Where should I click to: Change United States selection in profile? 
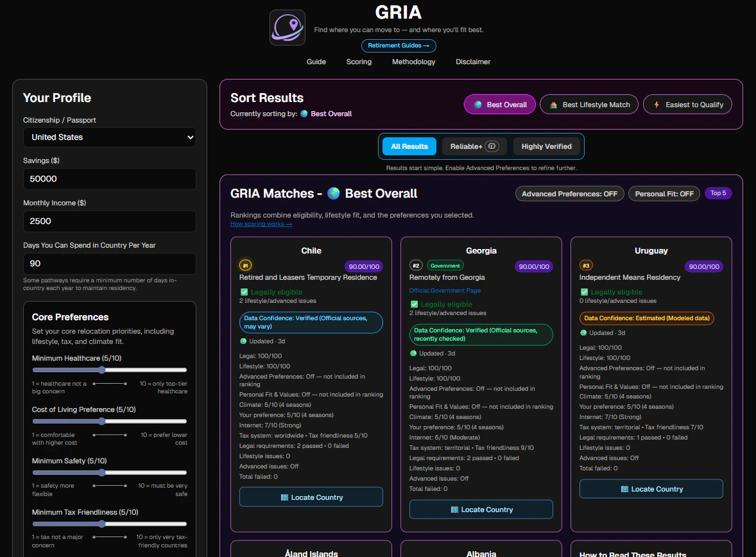tap(109, 137)
